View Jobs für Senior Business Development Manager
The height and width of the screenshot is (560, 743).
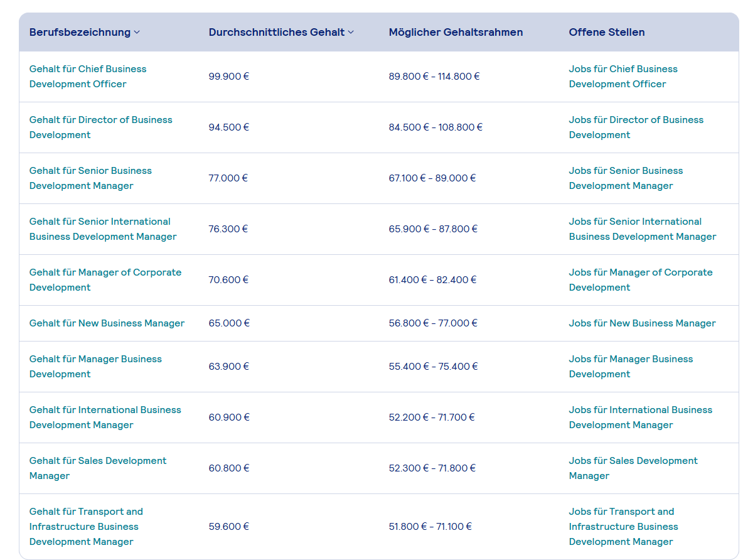click(626, 178)
